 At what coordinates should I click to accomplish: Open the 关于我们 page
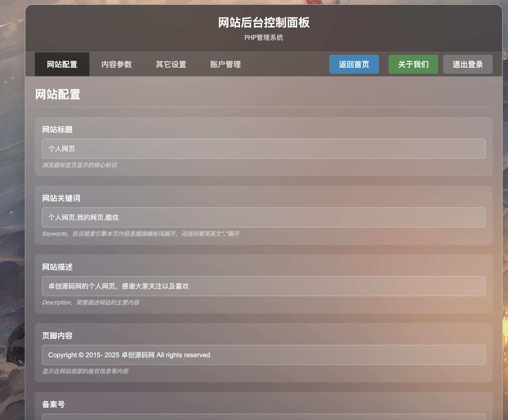(413, 64)
